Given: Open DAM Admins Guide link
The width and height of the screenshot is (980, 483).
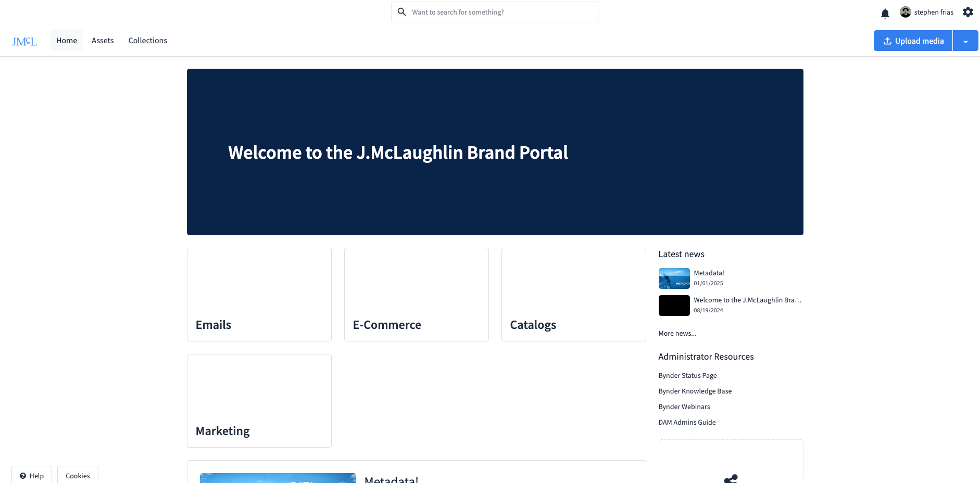Looking at the screenshot, I should (687, 423).
